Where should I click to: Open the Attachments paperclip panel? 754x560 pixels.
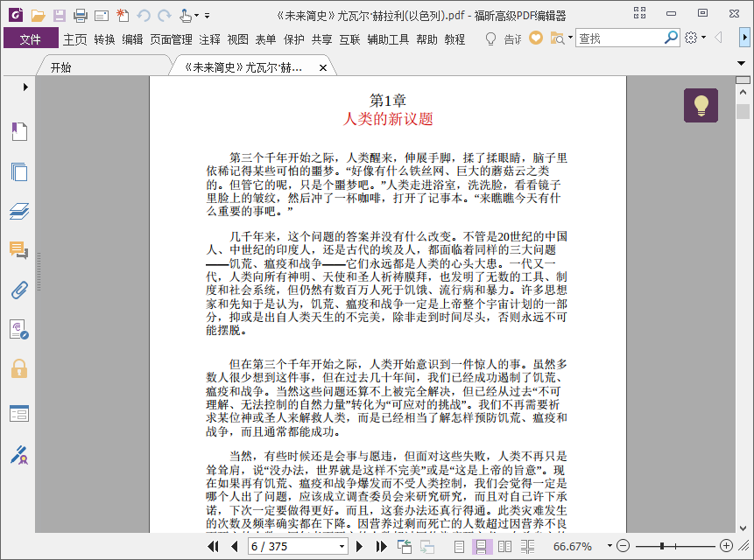click(19, 290)
